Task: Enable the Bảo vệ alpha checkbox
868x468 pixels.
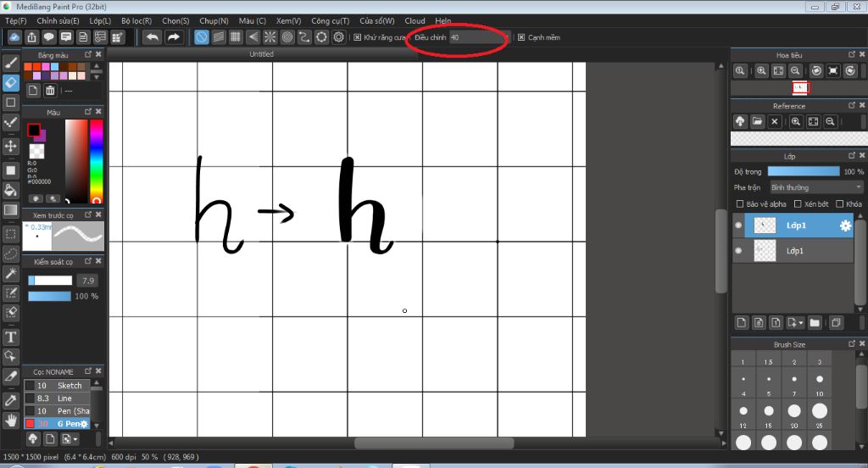Action: tap(739, 203)
